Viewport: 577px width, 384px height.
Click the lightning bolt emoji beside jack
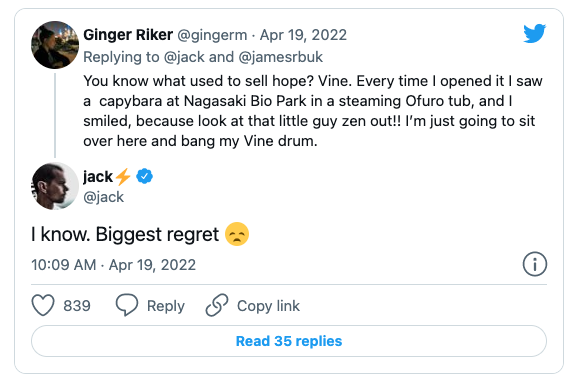[x=123, y=177]
